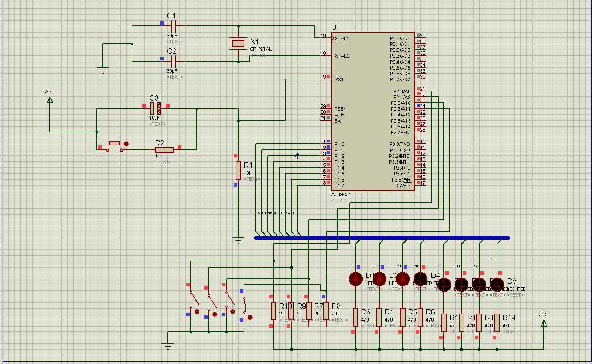This screenshot has height=364, width=592.
Task: Click the P1.0 pin label
Action: pos(339,144)
